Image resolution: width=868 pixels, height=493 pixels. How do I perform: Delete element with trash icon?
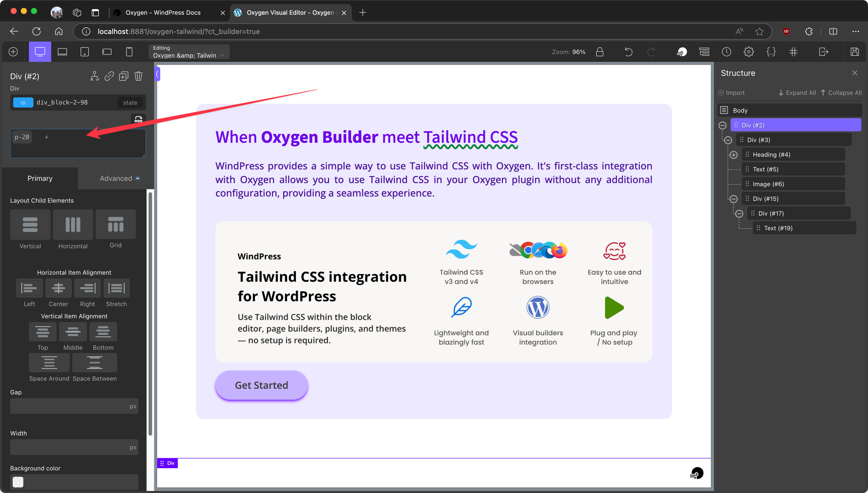(138, 76)
